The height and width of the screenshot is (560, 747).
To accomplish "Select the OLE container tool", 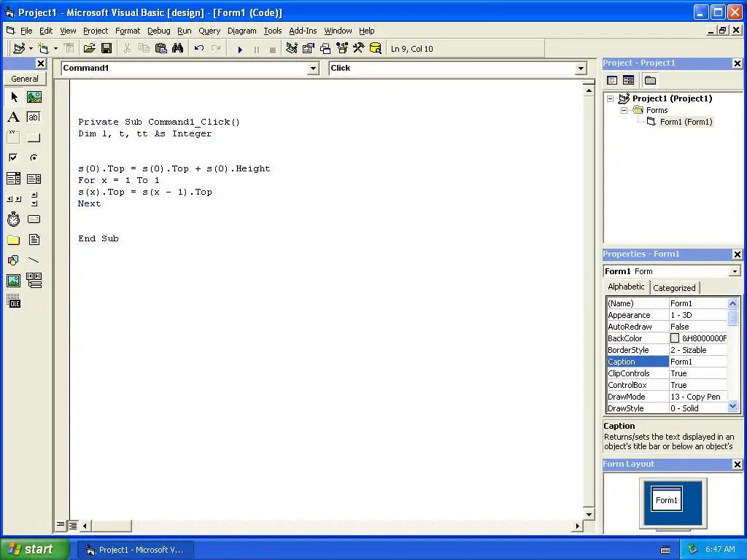I will pyautogui.click(x=14, y=301).
